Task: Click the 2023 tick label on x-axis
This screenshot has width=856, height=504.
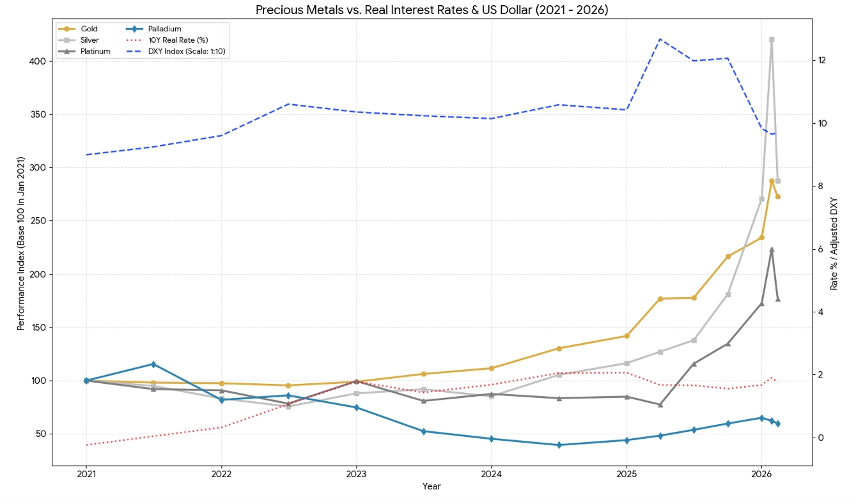Action: tap(356, 475)
